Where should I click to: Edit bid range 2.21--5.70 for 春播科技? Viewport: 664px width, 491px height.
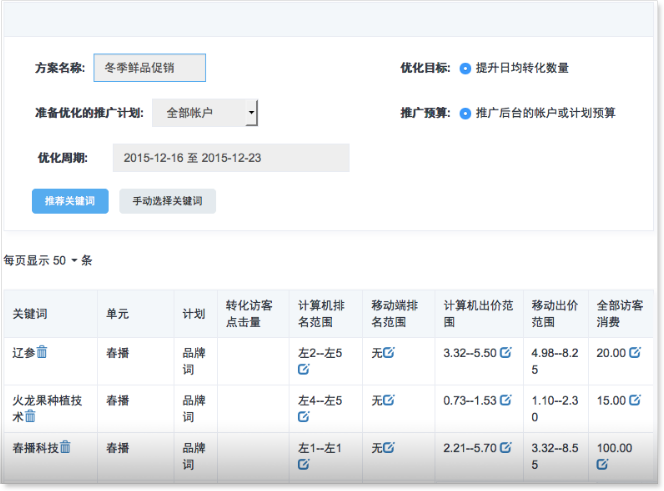pos(506,447)
